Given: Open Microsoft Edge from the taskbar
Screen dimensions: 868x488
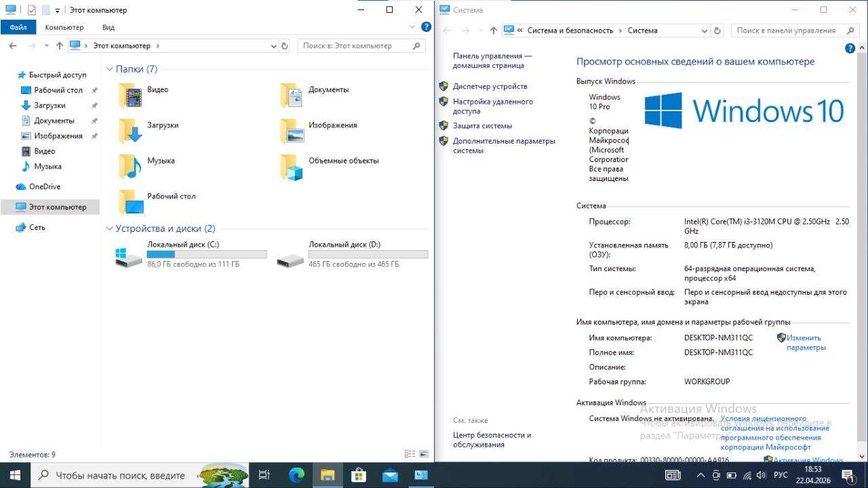Looking at the screenshot, I should (296, 475).
